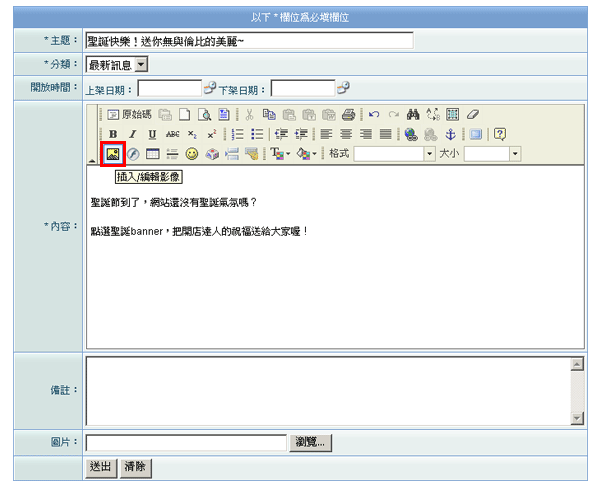Toggle italic text formatting
Image resolution: width=600 pixels, height=493 pixels.
(133, 134)
